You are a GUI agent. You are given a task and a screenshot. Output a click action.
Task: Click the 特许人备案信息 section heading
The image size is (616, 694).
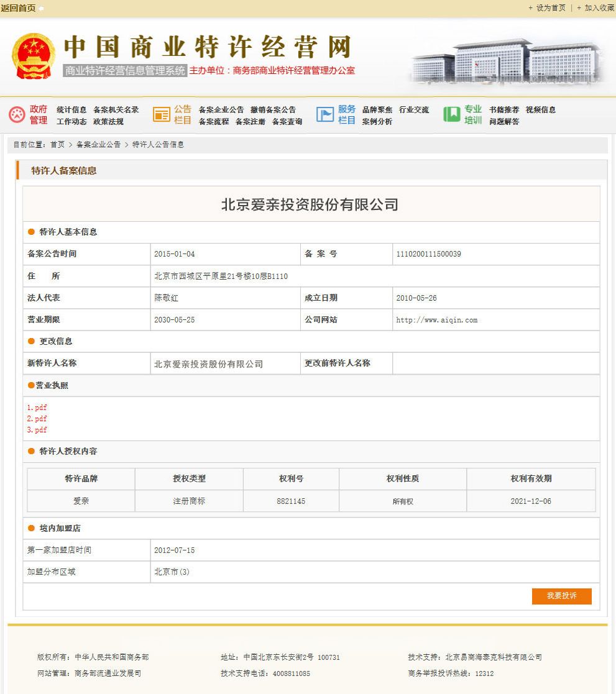[x=64, y=171]
